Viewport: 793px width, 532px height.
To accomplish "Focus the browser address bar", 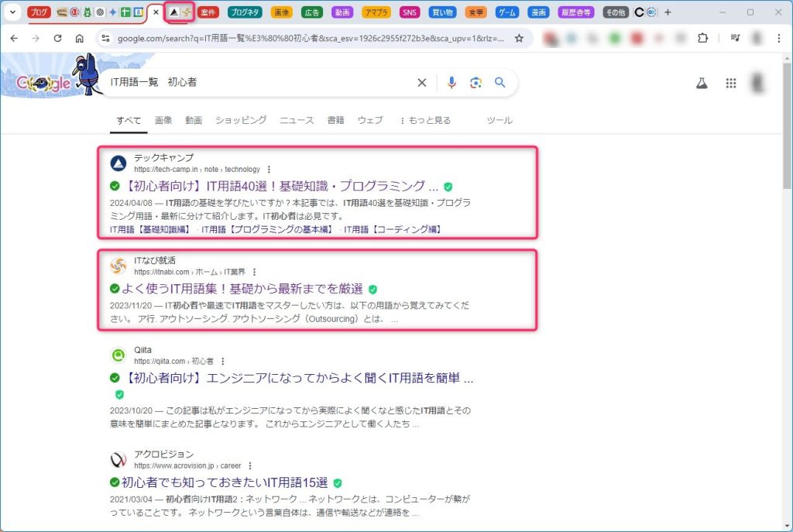I will [311, 39].
